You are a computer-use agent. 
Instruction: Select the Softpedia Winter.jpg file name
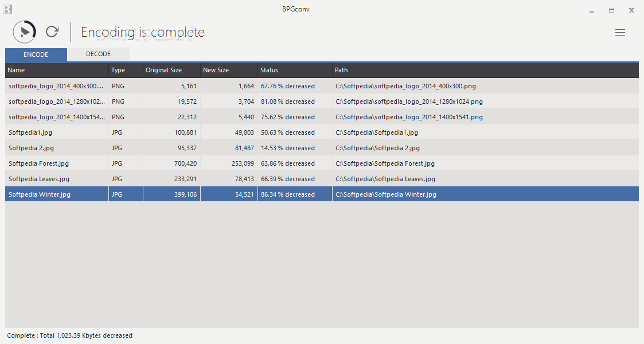(40, 194)
